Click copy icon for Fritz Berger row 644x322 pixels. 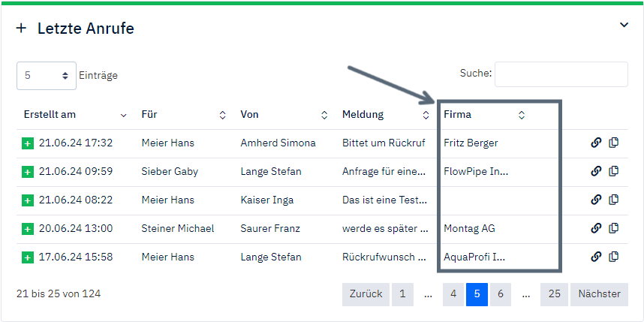(613, 143)
